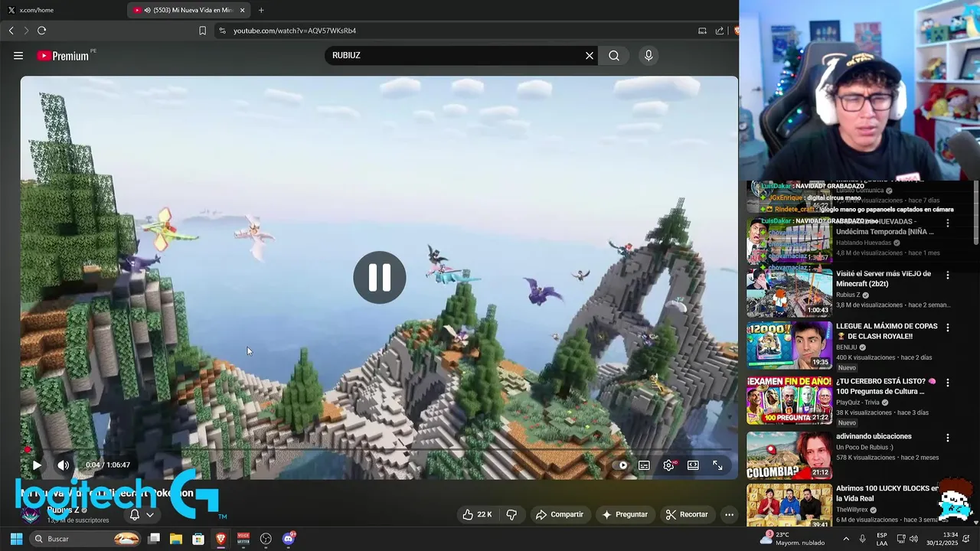Go back in the browser
980x551 pixels.
[x=11, y=31]
